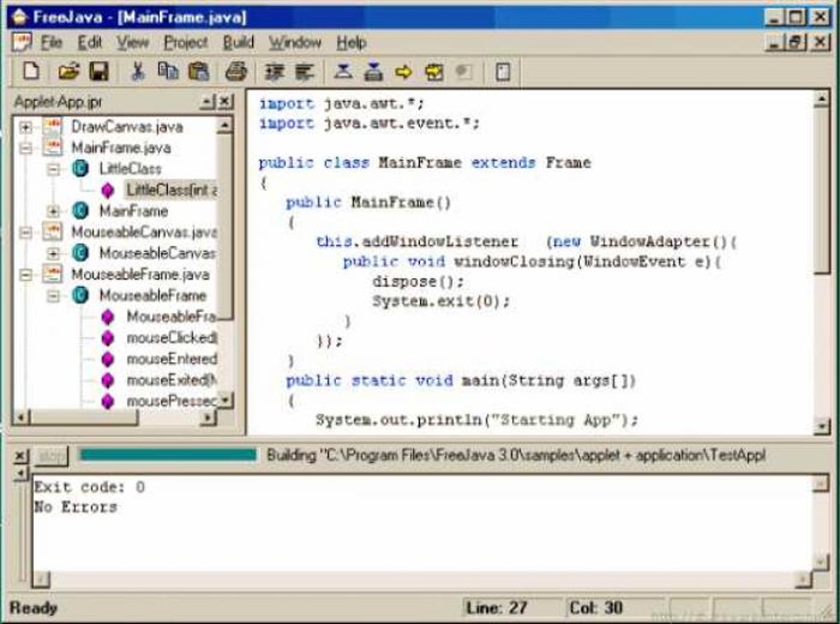Click the project tree horizontal scrollbar thumb
Screen dimensions: 840x624
[x=83, y=417]
